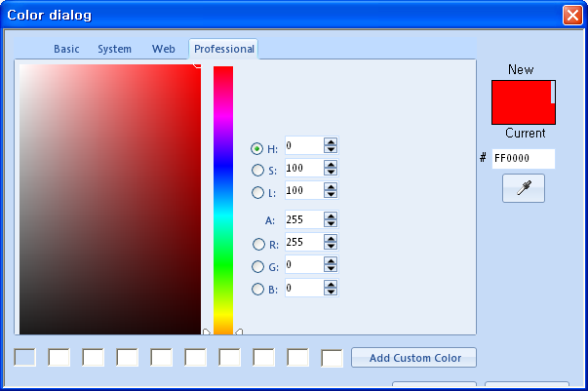Select the fifth custom color slot
This screenshot has height=391, width=588.
coord(161,357)
